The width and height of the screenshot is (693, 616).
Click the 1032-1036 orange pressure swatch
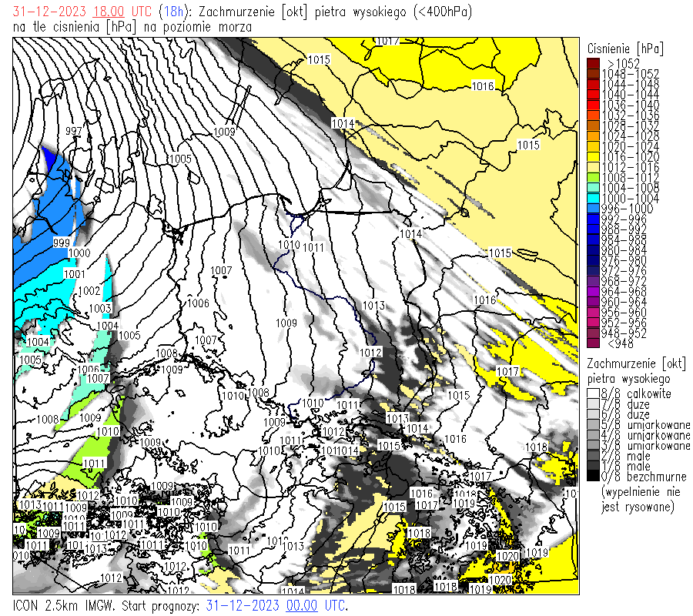pos(593,115)
